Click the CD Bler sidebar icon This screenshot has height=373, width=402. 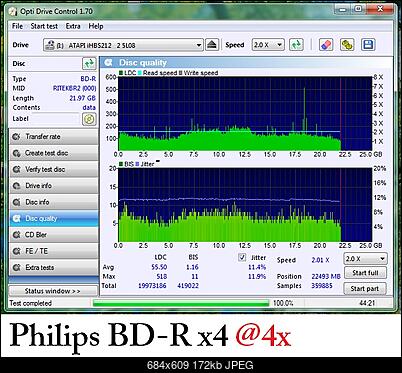[x=16, y=235]
